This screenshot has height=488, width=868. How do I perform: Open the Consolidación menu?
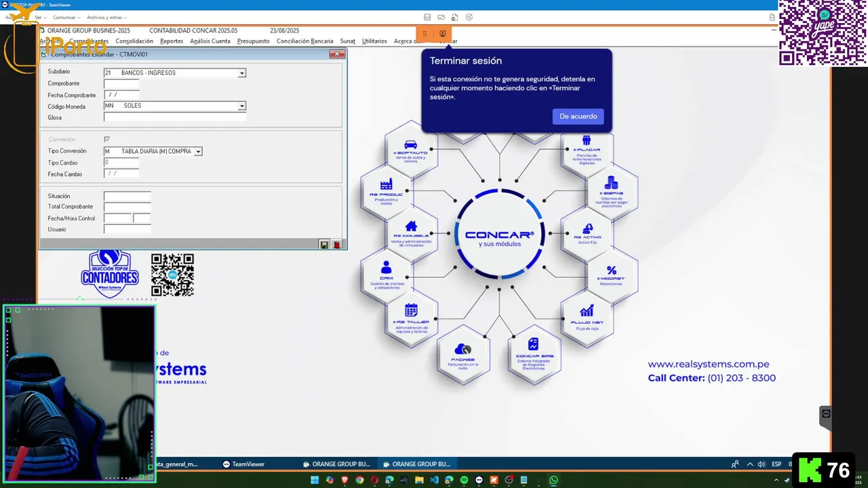click(x=134, y=41)
